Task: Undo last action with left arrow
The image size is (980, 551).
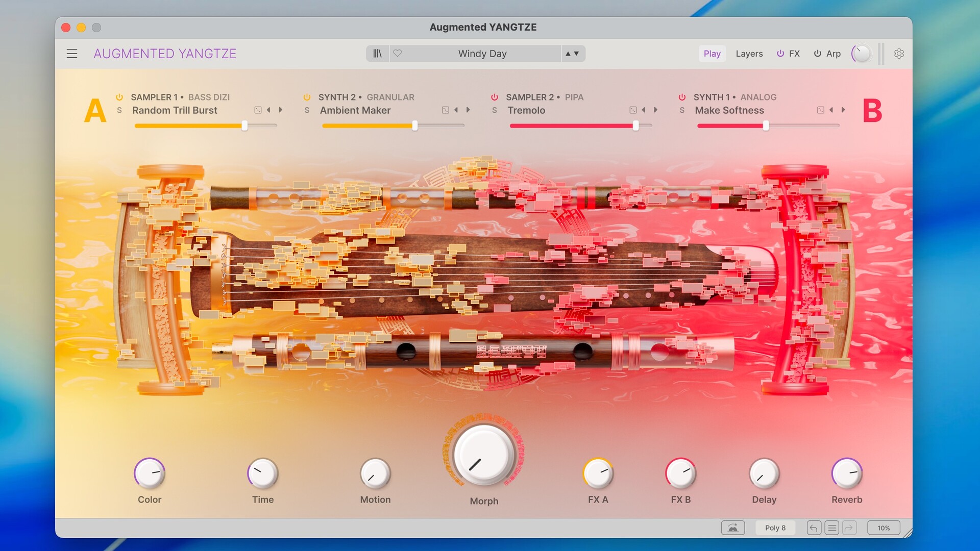Action: 814,528
